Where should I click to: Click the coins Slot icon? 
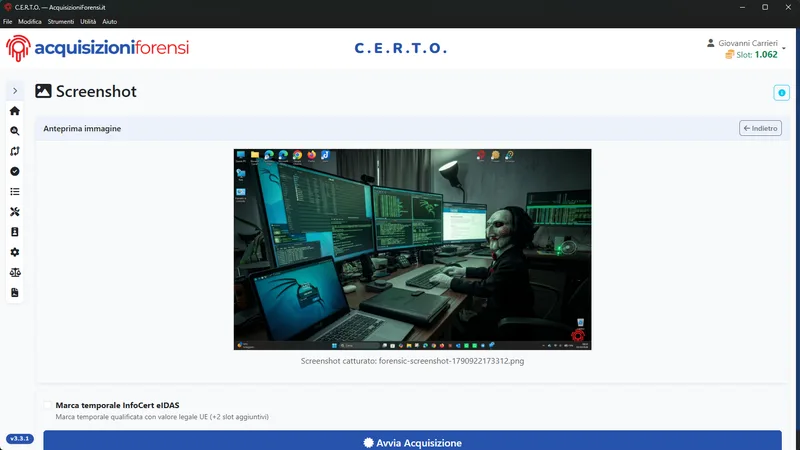pos(730,55)
